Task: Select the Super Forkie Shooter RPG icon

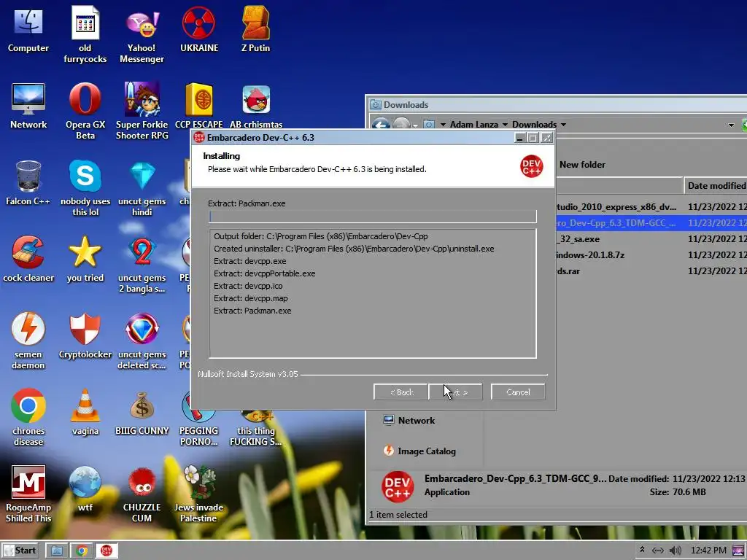Action: (142, 112)
